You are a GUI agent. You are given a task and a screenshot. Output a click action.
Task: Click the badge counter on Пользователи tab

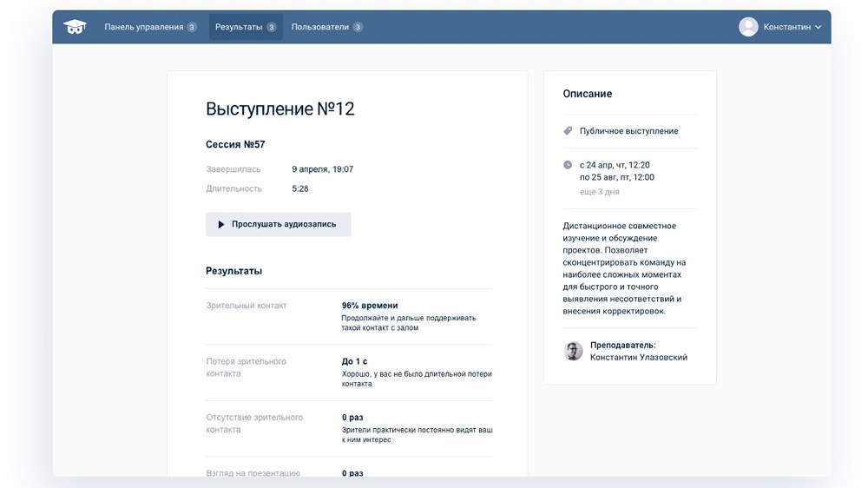click(358, 27)
